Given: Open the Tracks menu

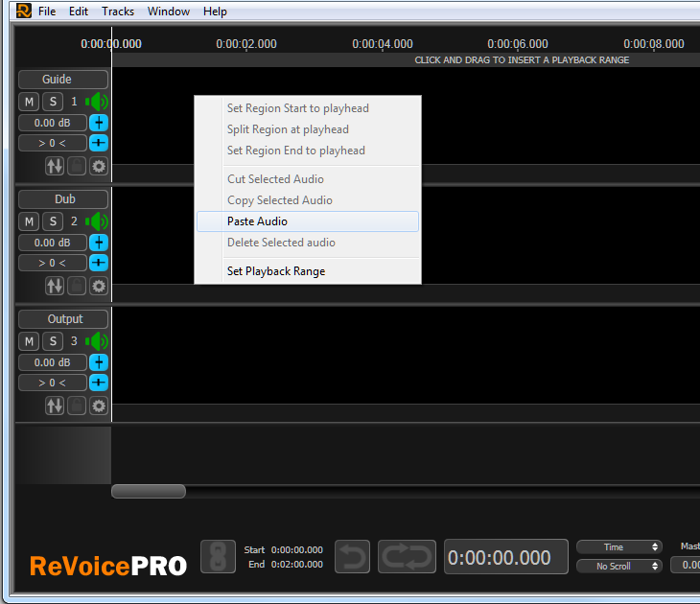Looking at the screenshot, I should tap(118, 12).
